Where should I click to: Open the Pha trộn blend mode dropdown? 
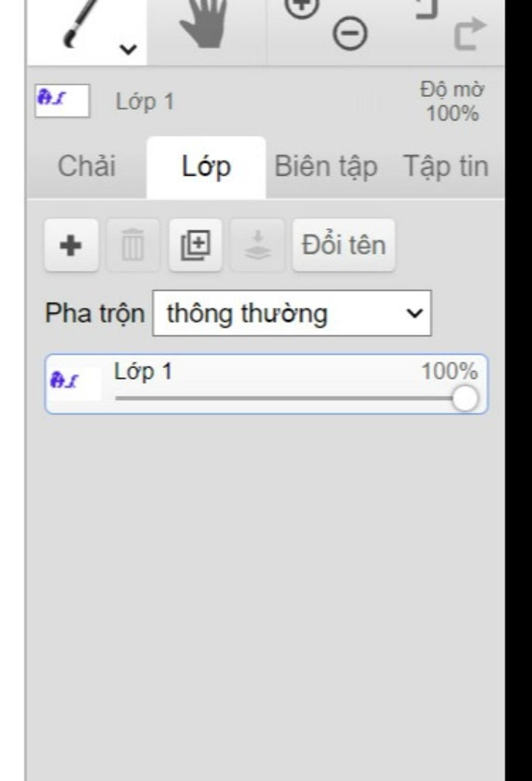292,313
